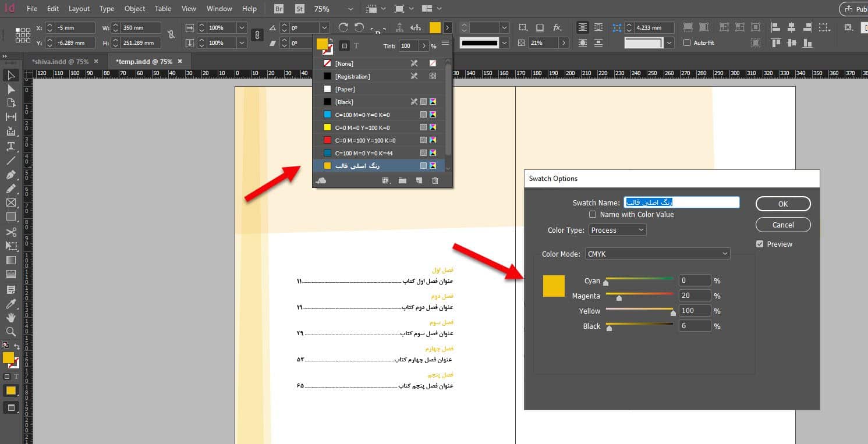868x444 pixels.
Task: Select the Type tool in the toolbox
Action: click(x=10, y=146)
